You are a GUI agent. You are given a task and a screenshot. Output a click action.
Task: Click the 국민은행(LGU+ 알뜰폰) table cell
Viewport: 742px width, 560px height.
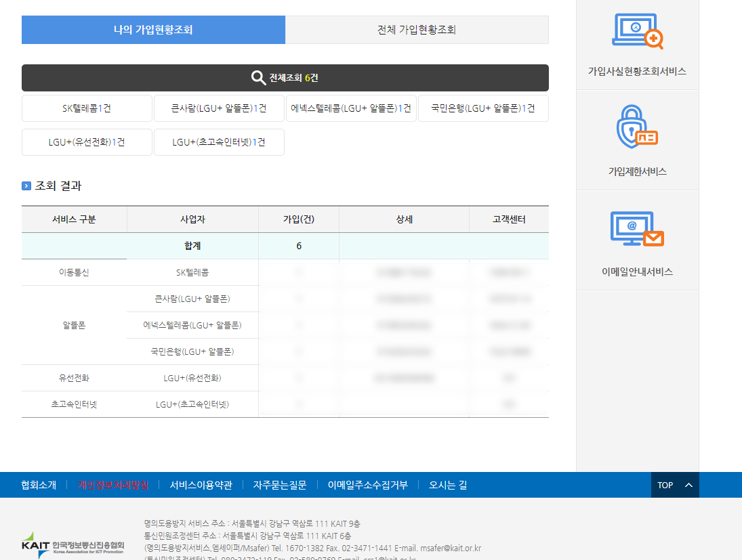[x=192, y=351]
